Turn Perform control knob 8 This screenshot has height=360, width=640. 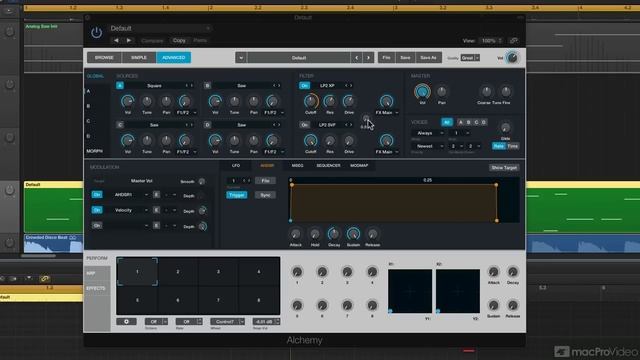tap(372, 305)
